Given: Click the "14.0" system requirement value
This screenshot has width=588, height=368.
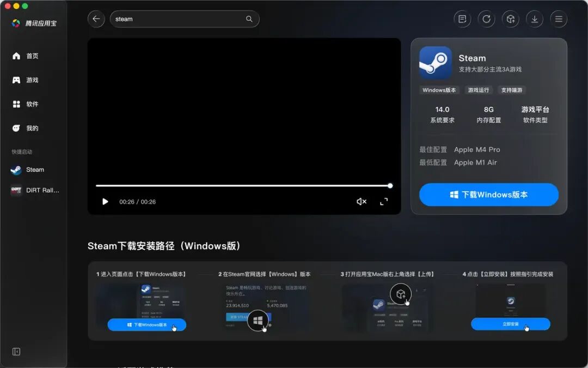Looking at the screenshot, I should 442,110.
